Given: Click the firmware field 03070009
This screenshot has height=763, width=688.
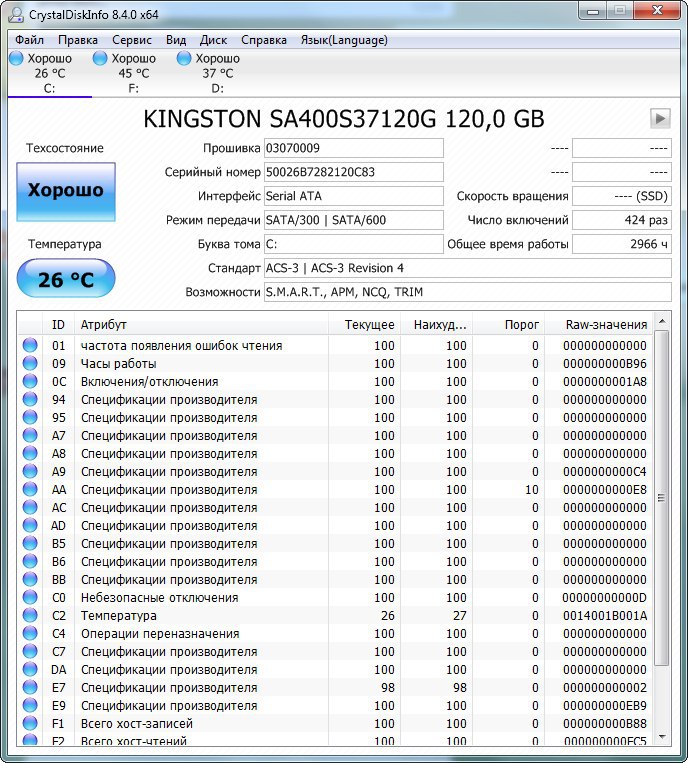Looking at the screenshot, I should [x=354, y=148].
